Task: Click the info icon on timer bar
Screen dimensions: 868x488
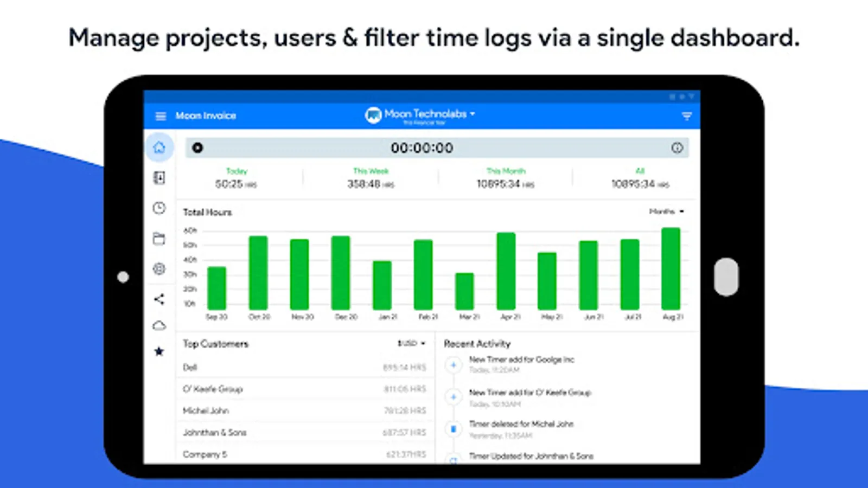Action: pos(677,147)
